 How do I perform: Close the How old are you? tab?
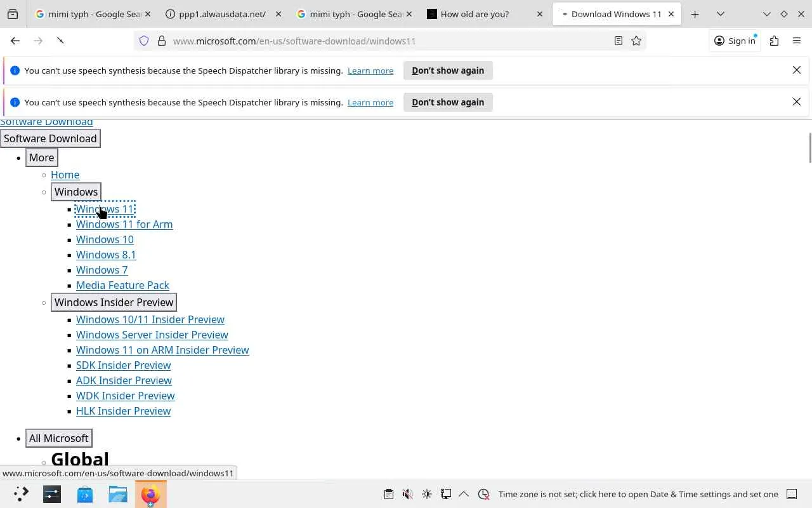click(540, 14)
